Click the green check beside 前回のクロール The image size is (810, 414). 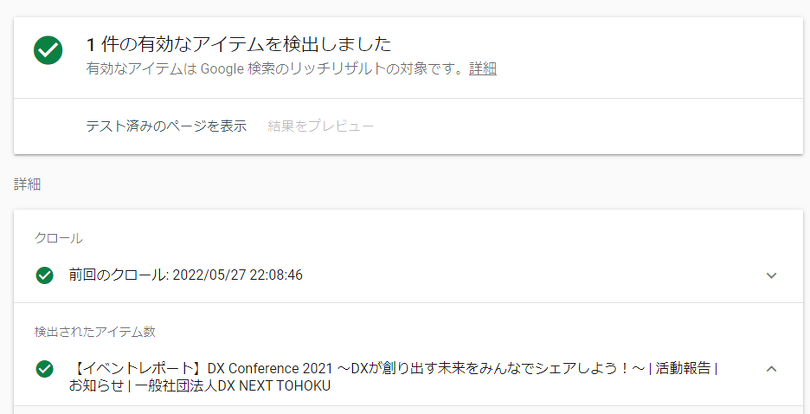pos(44,275)
